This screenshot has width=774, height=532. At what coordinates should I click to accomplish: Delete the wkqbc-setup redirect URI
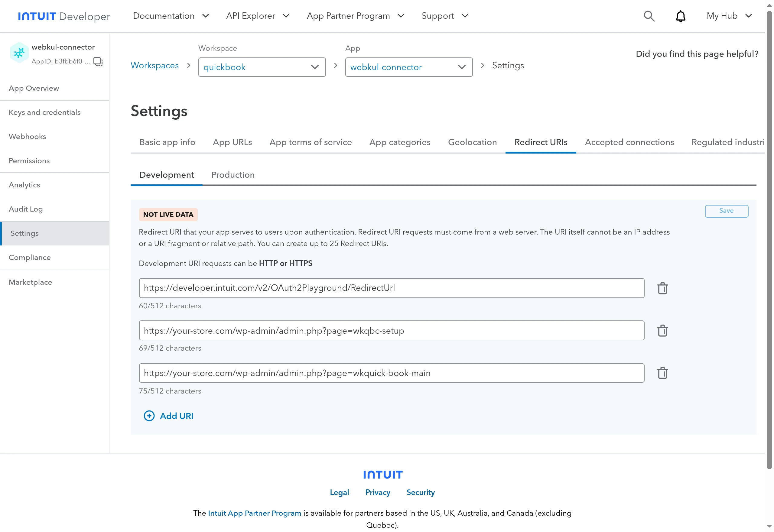[x=662, y=330]
